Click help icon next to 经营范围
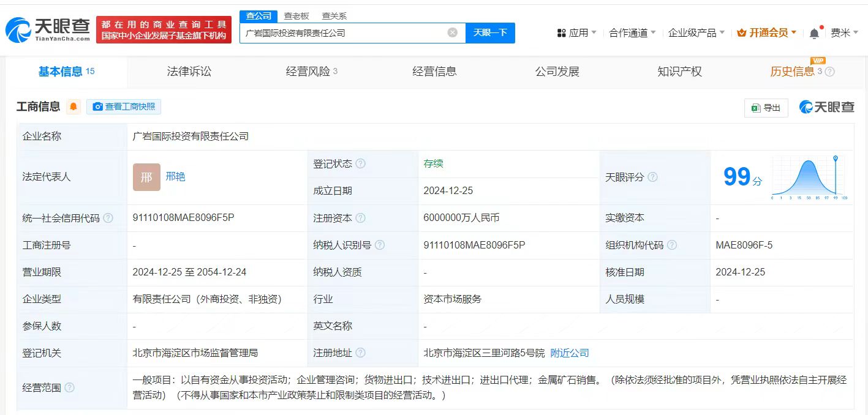 tap(69, 387)
